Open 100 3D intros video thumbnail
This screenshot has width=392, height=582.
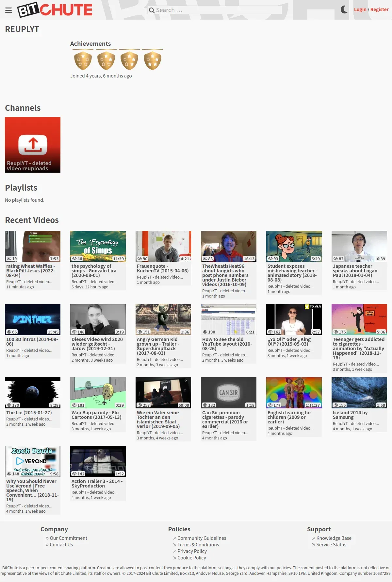[33, 319]
